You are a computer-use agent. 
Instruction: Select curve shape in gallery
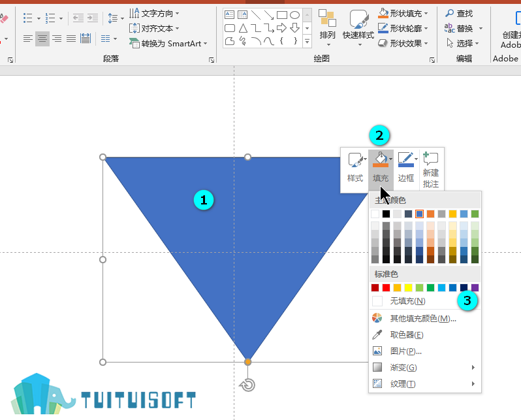coord(269,41)
